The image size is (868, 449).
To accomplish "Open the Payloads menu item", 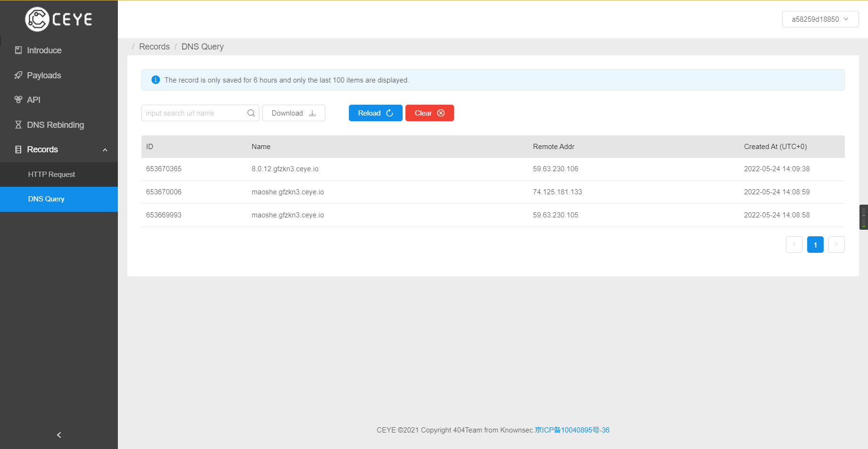I will (x=59, y=75).
